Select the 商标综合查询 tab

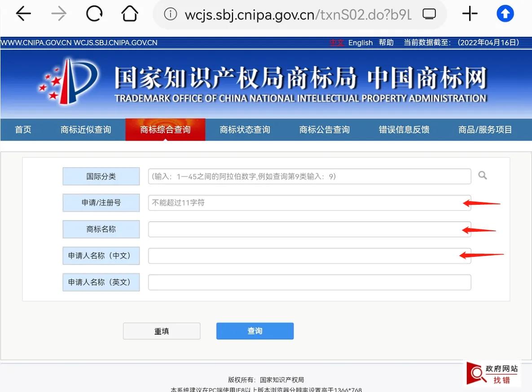tap(165, 130)
